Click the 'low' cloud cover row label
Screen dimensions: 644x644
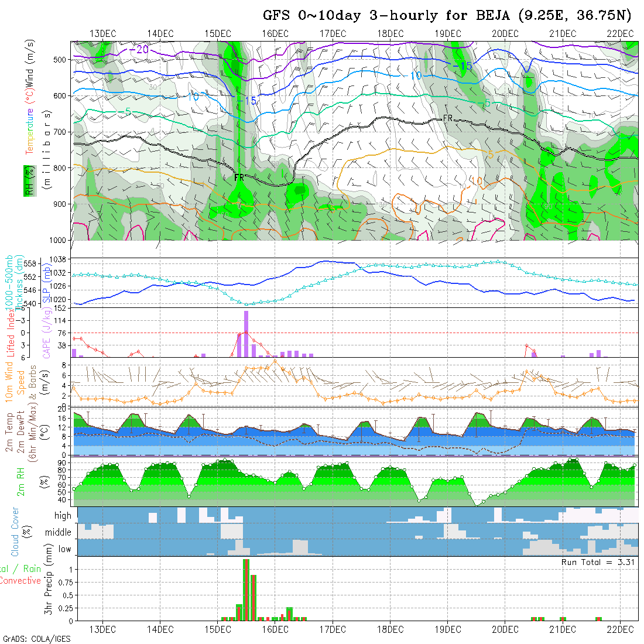tap(64, 549)
